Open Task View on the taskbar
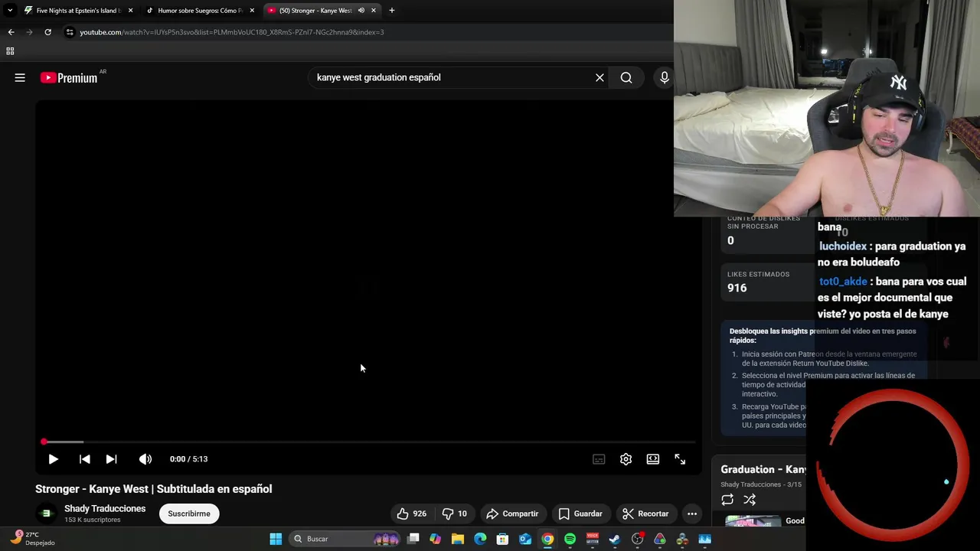This screenshot has height=551, width=980. pyautogui.click(x=413, y=539)
